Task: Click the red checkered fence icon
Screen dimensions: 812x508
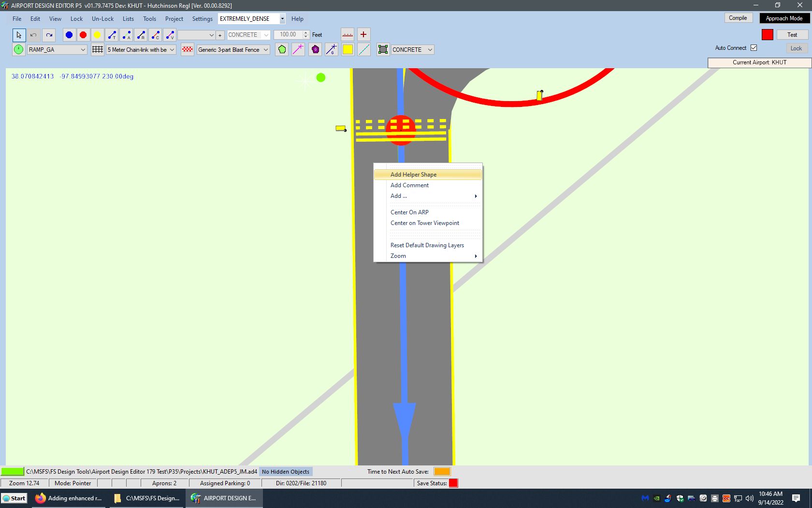Action: pyautogui.click(x=187, y=49)
